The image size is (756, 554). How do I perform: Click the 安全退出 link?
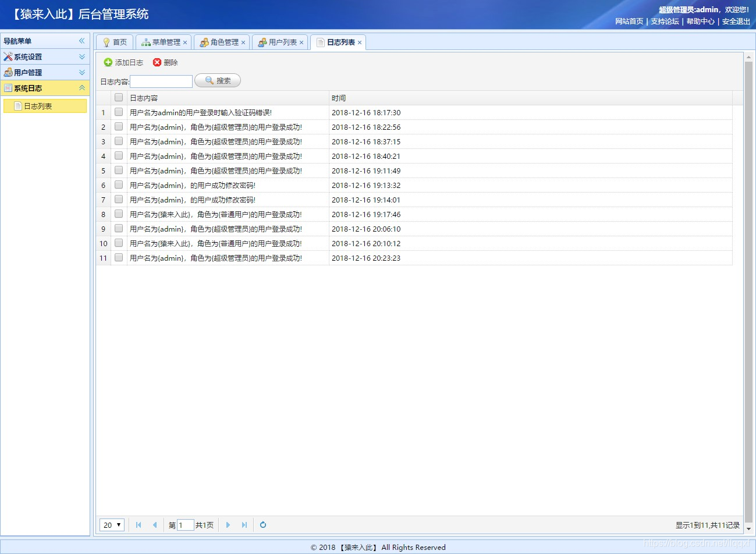pyautogui.click(x=736, y=22)
